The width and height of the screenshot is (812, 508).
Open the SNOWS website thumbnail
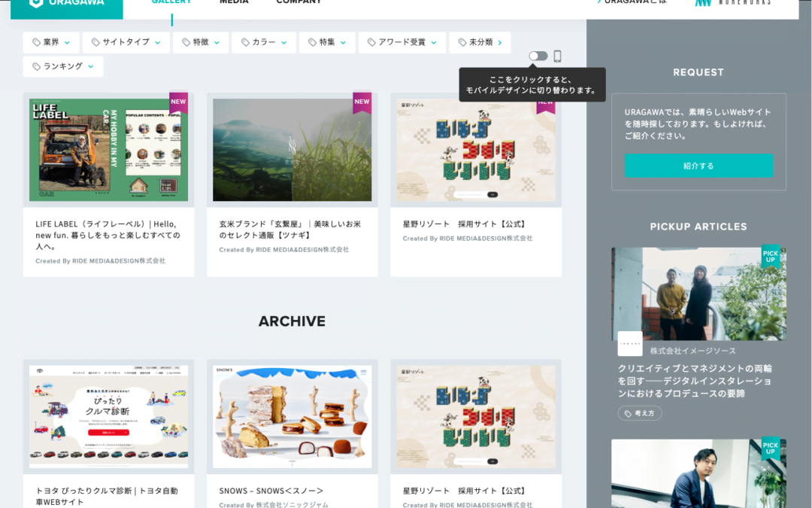(x=292, y=417)
